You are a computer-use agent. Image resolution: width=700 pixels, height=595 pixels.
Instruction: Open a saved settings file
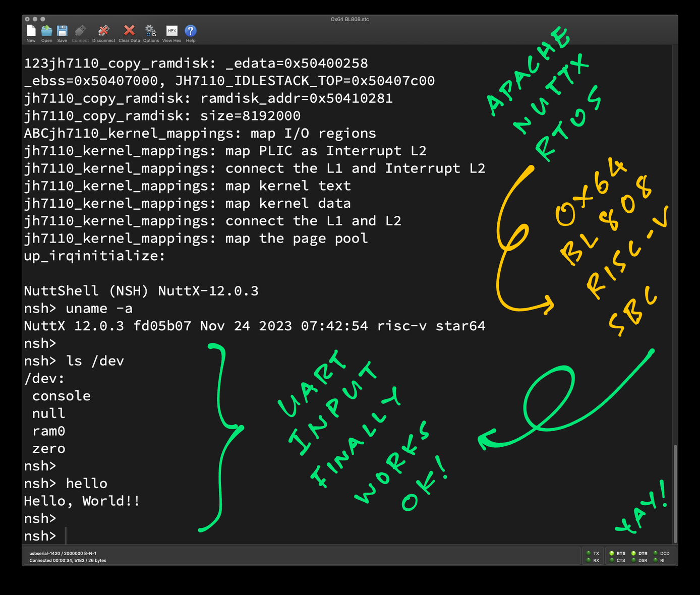point(46,31)
